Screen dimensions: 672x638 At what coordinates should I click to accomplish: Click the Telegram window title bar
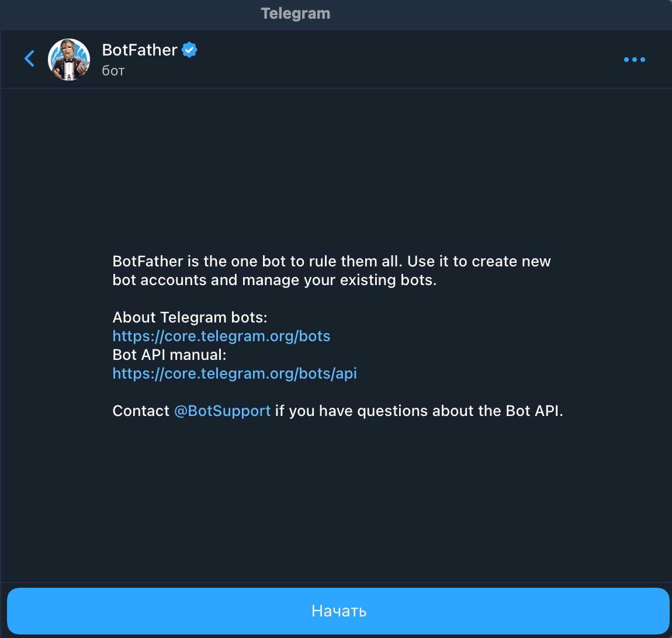[x=296, y=13]
